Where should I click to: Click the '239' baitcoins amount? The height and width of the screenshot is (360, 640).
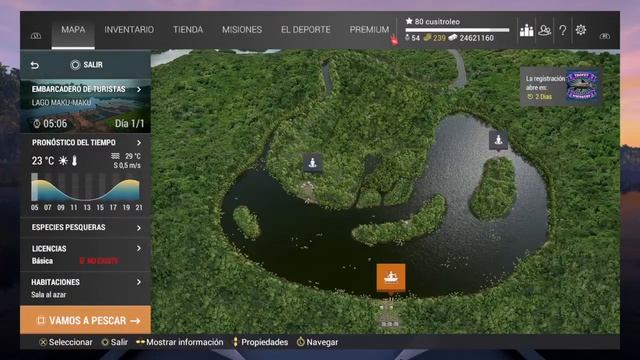click(440, 38)
